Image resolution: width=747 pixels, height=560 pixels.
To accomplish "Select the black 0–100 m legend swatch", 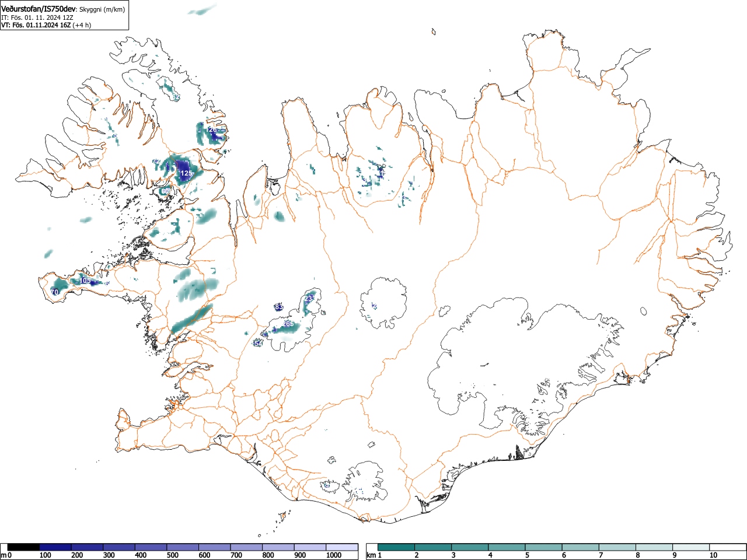I will [24, 547].
